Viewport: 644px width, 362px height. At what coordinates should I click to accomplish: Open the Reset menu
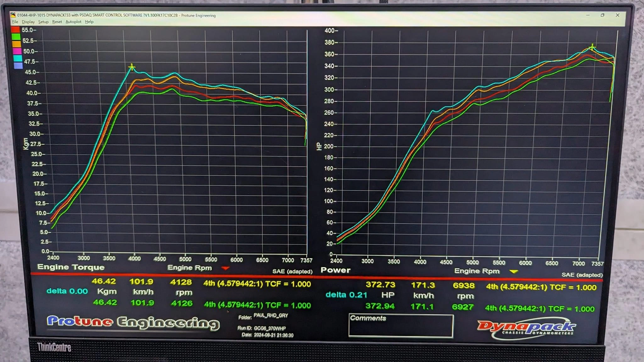point(57,22)
